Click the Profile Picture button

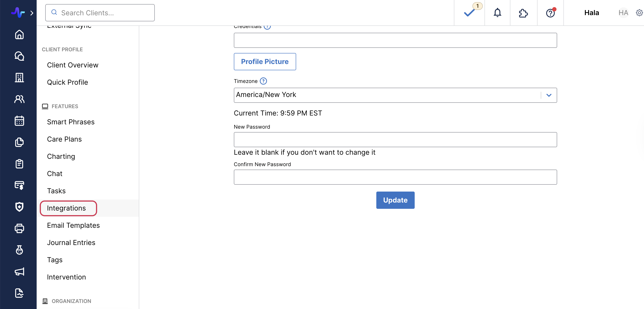point(265,61)
